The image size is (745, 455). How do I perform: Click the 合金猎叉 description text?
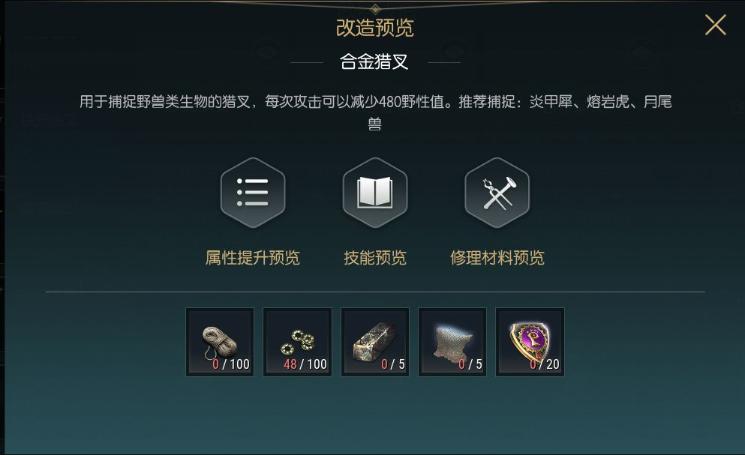[x=375, y=113]
